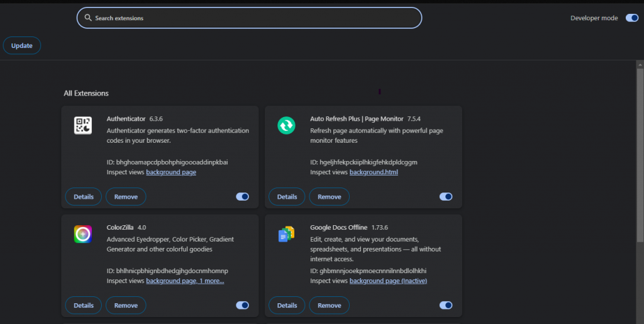
Task: Disable the Authenticator extension toggle
Action: click(242, 197)
